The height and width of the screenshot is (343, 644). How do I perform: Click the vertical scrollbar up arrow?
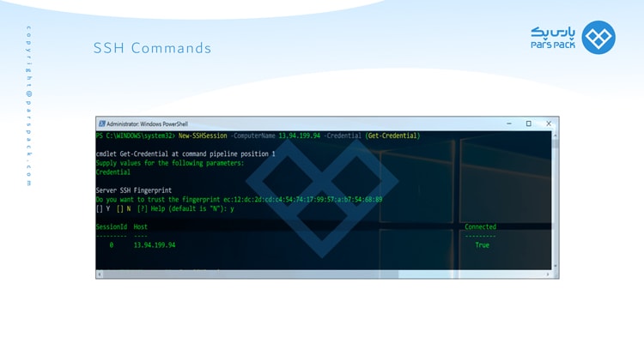tap(556, 135)
